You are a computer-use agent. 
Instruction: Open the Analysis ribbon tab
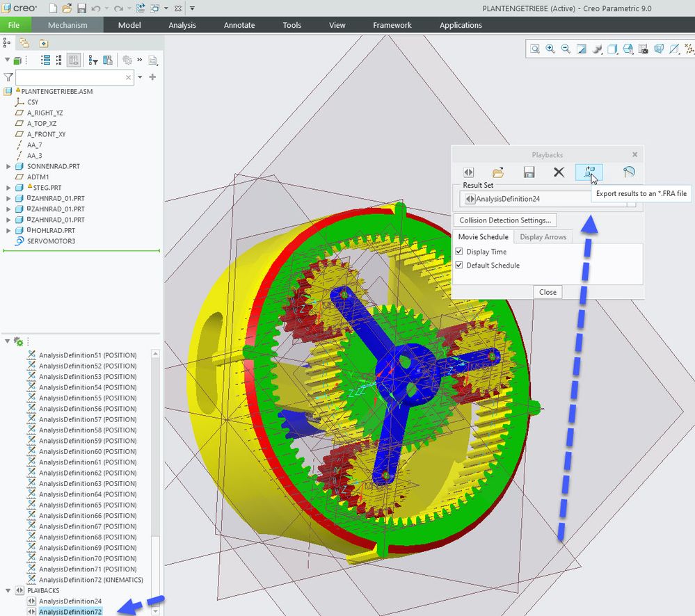click(x=182, y=25)
